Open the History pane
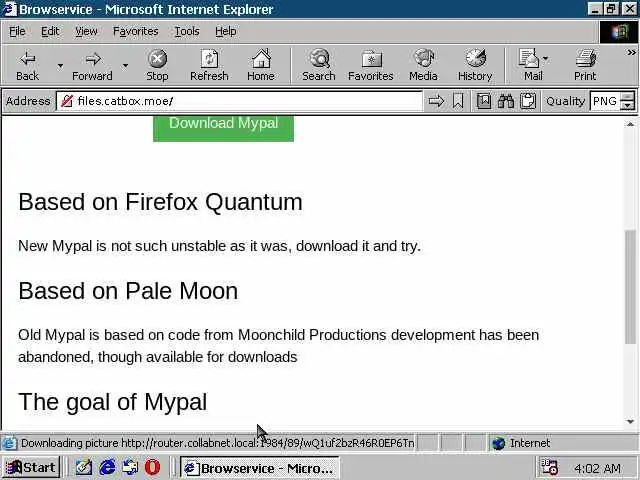This screenshot has height=480, width=640. [x=475, y=66]
